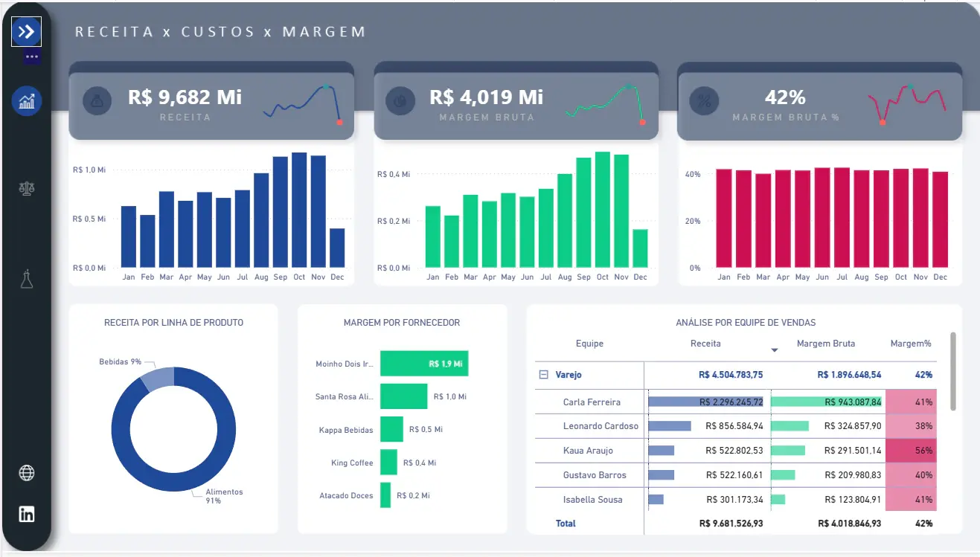Click the percent icon on Margem Bruta % card
The height and width of the screenshot is (557, 980).
702,100
